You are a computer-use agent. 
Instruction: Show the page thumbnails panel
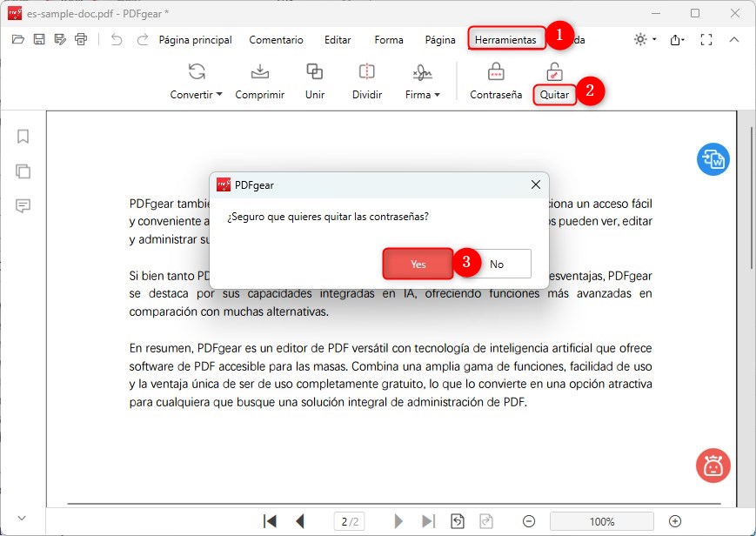coord(23,171)
